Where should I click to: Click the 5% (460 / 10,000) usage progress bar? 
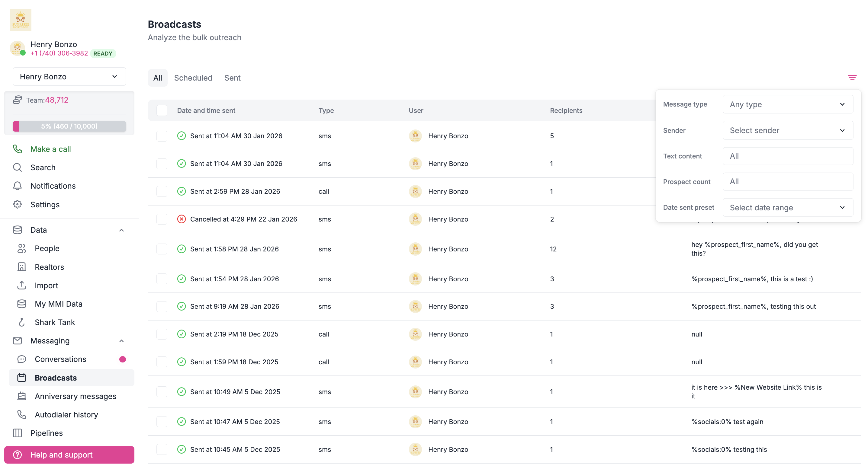pos(69,126)
